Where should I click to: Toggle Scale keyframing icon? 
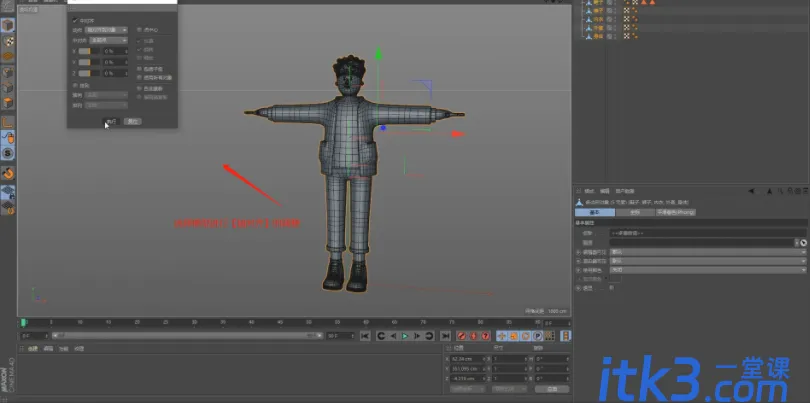point(513,336)
